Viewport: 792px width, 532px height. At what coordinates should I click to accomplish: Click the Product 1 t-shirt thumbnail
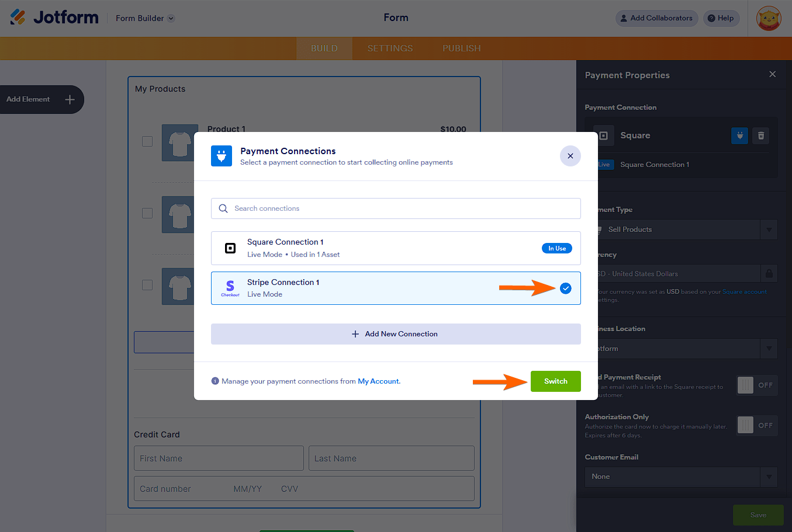(179, 142)
